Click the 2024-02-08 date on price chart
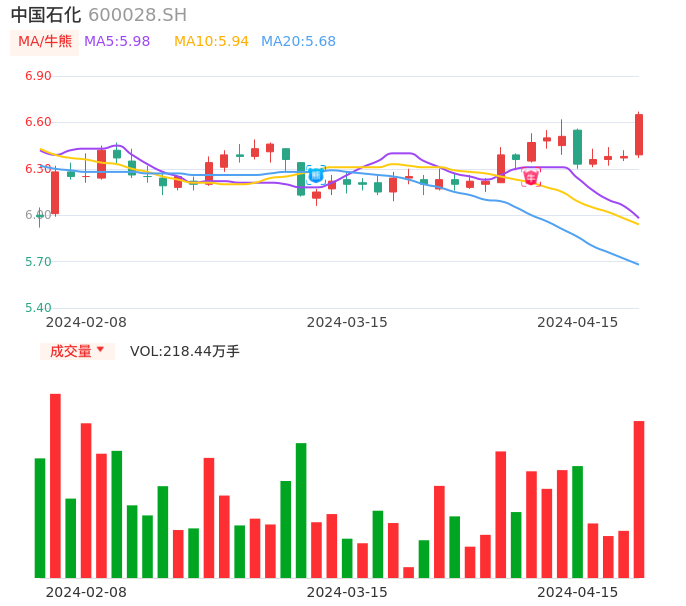Image resolution: width=686 pixels, height=606 pixels. tap(86, 322)
